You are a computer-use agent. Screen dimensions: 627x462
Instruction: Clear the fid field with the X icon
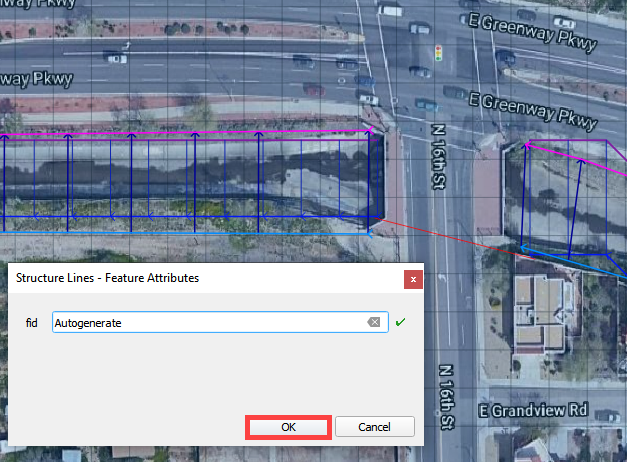coord(373,322)
